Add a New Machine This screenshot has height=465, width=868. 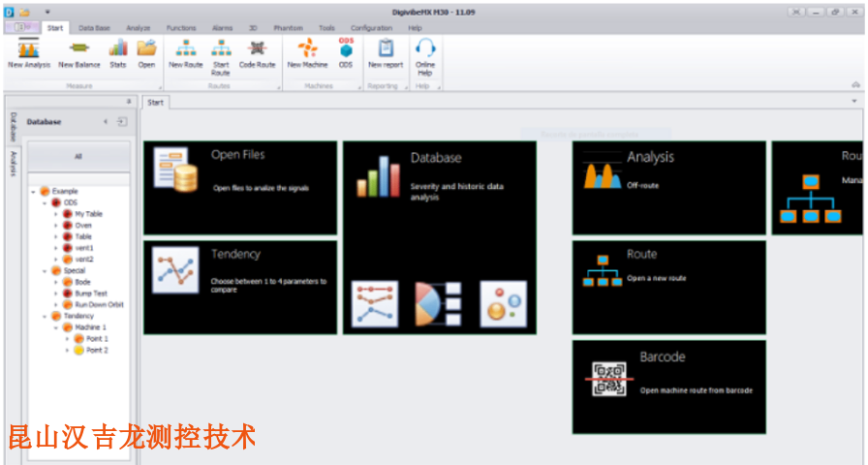(307, 52)
